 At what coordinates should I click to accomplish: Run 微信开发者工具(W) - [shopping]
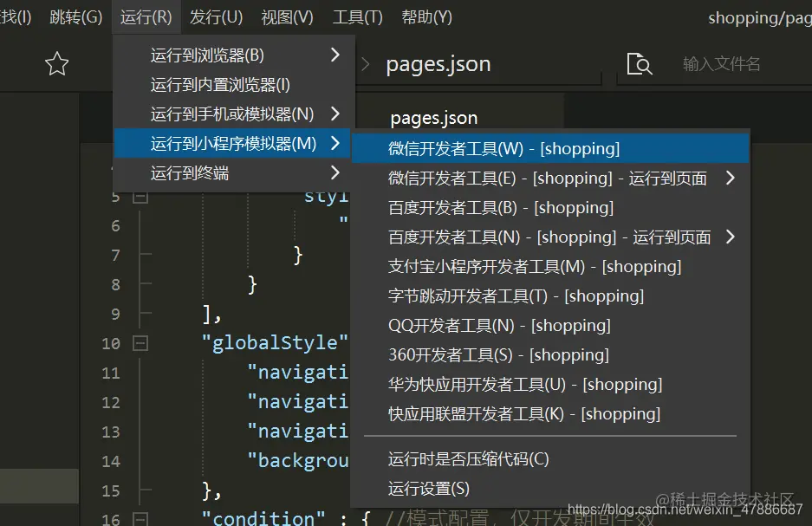click(550, 148)
